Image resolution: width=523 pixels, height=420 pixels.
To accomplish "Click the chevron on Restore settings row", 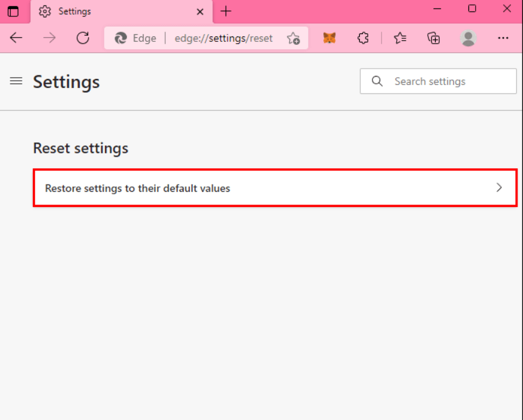I will (499, 188).
